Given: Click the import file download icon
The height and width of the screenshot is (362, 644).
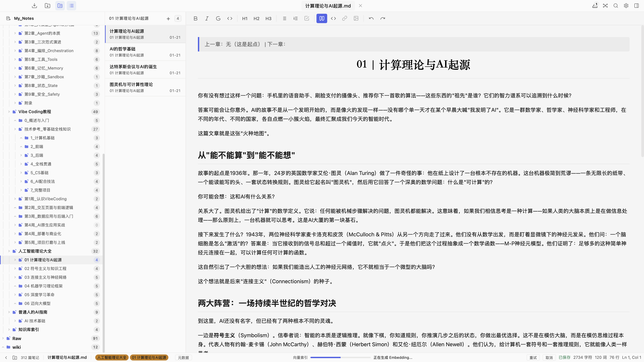Looking at the screenshot, I should coord(35,6).
